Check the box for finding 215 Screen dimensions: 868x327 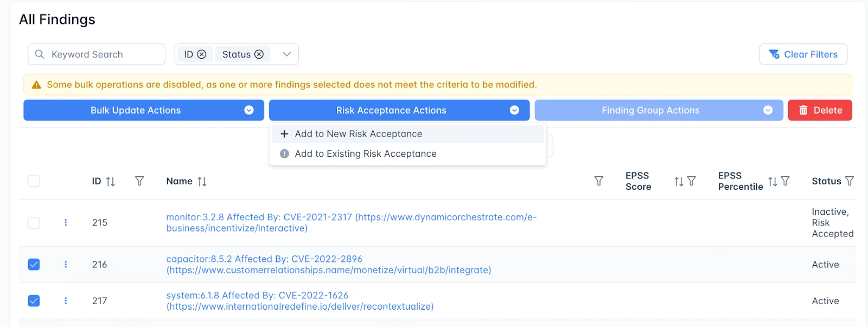click(x=34, y=223)
